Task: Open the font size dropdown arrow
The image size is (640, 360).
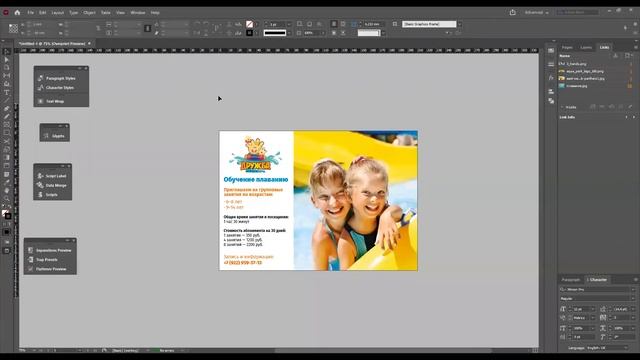Action: click(593, 309)
